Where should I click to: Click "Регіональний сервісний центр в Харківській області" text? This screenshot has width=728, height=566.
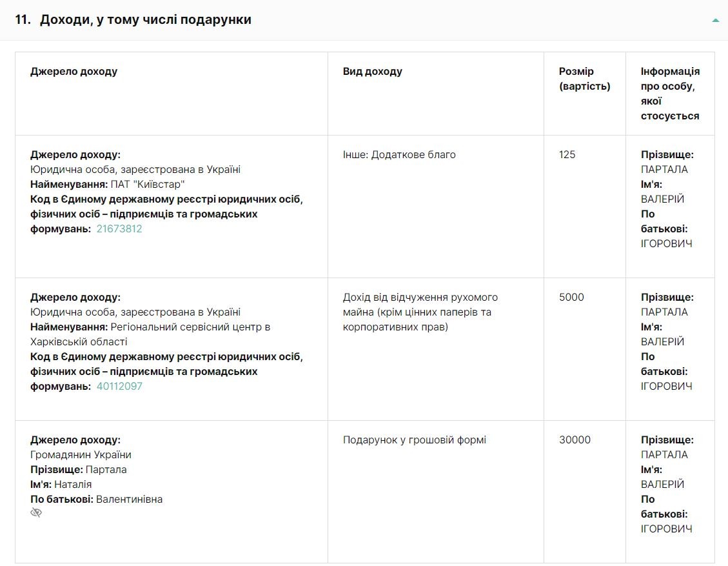[x=150, y=334]
